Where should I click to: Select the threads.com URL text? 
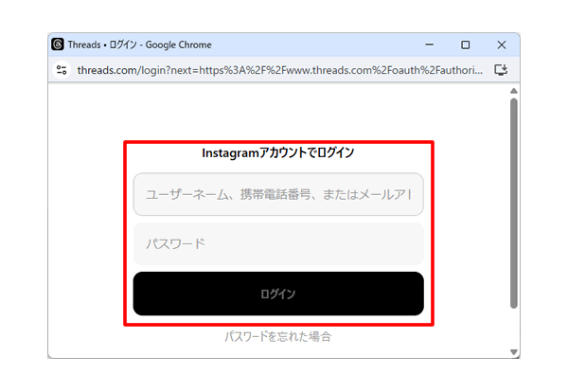point(279,70)
